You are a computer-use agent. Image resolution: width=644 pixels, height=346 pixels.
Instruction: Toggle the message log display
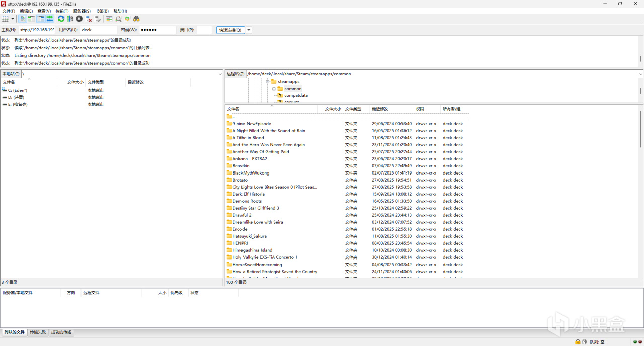23,19
